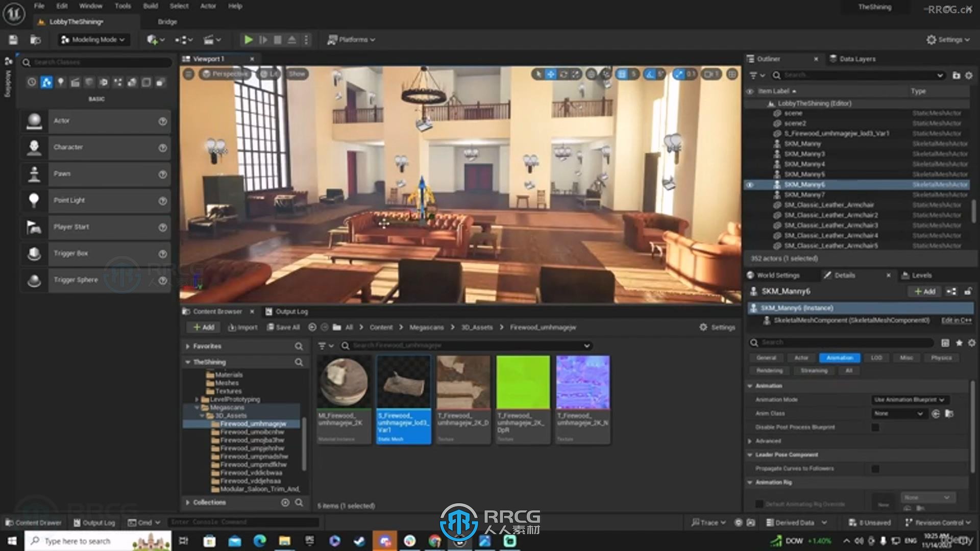Switch to the Output Log tab
The width and height of the screenshot is (980, 551).
click(290, 311)
